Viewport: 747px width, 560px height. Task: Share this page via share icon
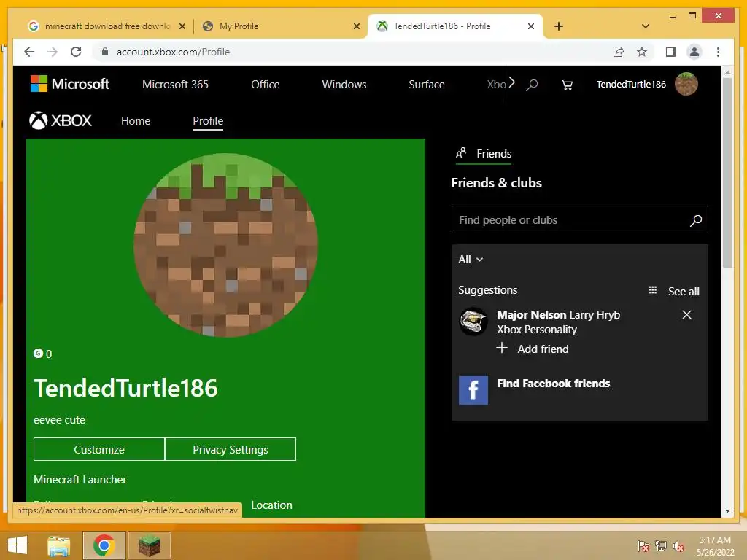(x=619, y=52)
